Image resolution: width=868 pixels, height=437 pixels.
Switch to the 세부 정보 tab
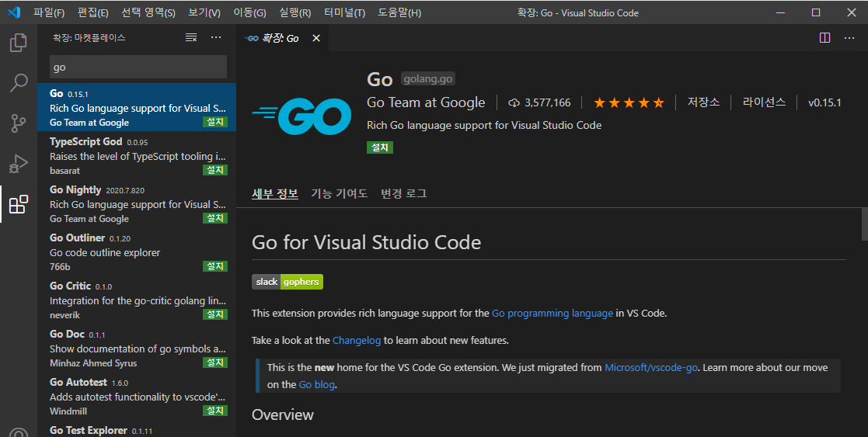275,193
